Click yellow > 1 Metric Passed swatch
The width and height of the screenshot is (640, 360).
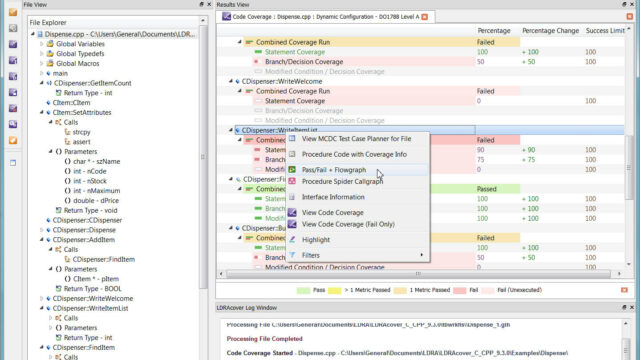coord(334,290)
